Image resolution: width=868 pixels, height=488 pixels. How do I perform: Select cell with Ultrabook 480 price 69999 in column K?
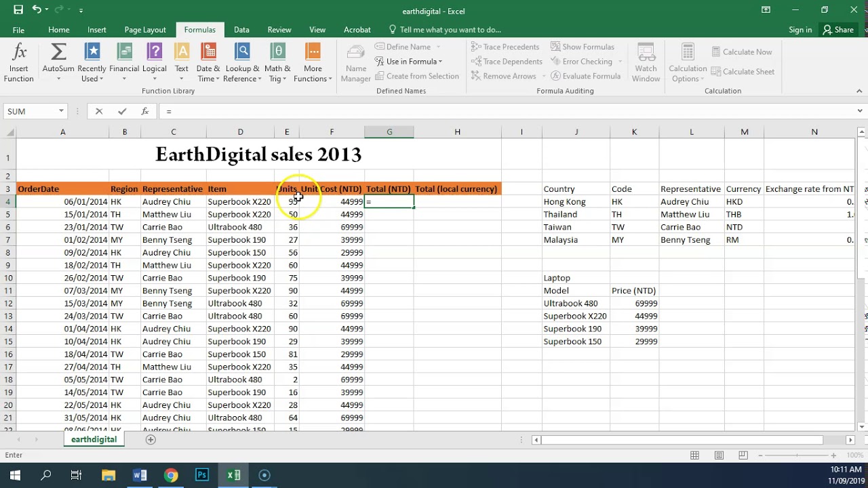click(x=634, y=304)
